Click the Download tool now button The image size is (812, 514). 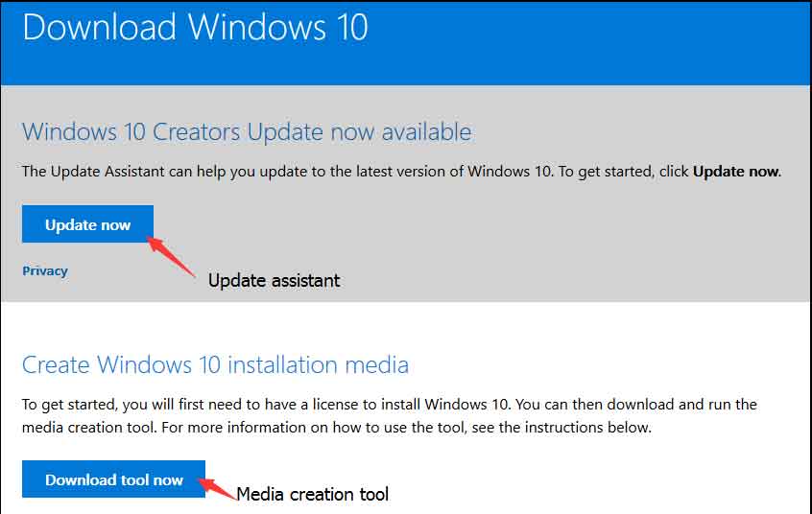[x=113, y=479]
